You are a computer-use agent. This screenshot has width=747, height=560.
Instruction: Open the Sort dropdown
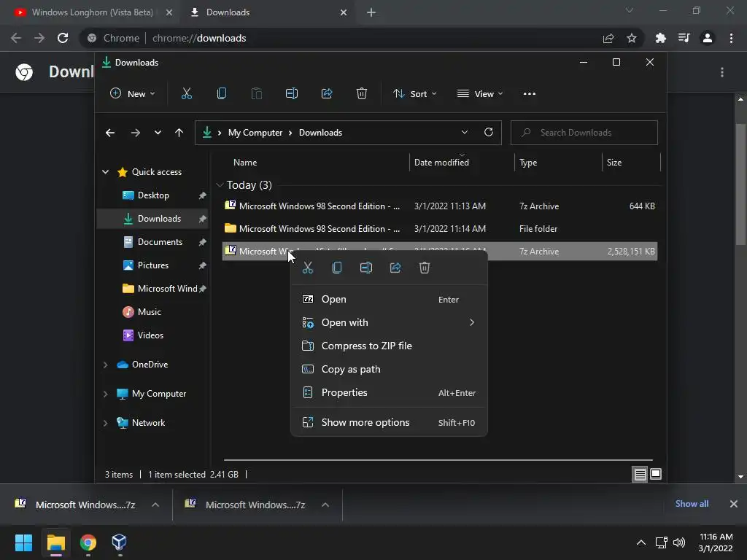pos(415,94)
